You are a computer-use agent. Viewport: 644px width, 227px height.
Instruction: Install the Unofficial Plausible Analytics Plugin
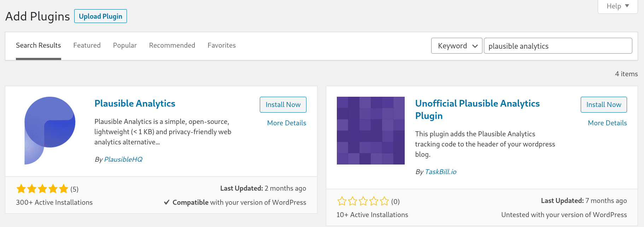pyautogui.click(x=604, y=104)
